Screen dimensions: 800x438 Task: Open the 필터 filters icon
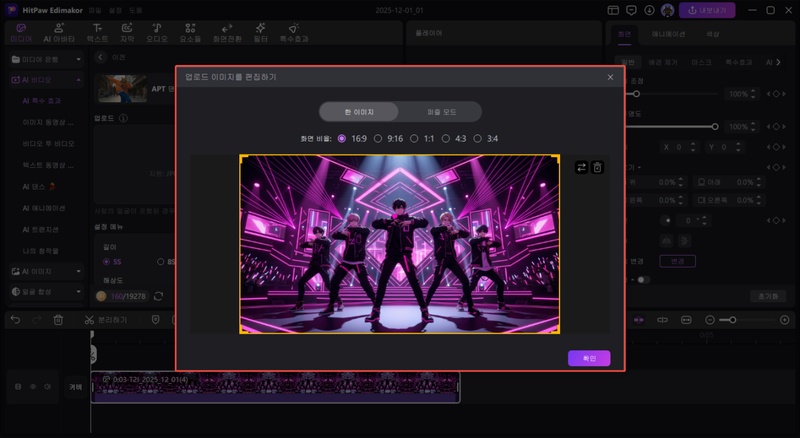(259, 32)
